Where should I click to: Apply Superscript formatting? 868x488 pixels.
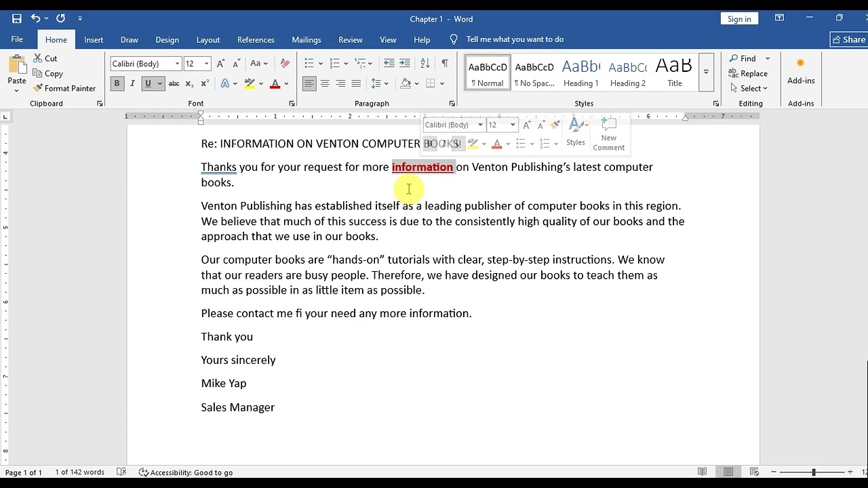point(204,83)
